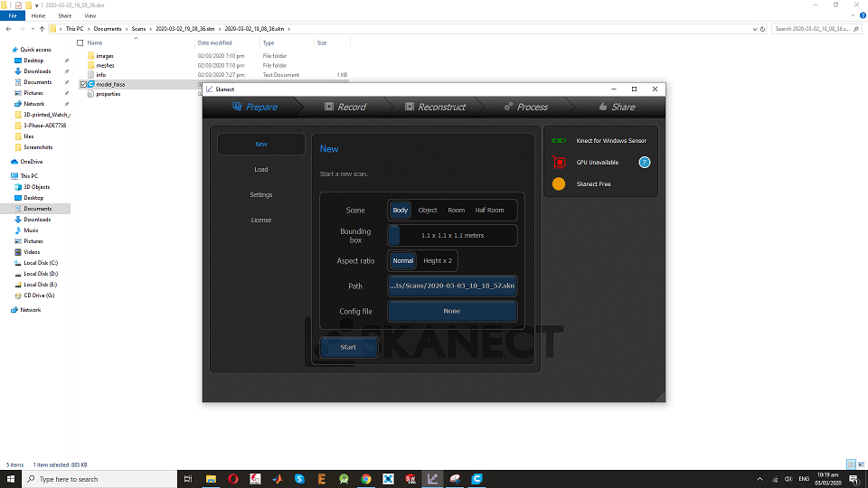Image resolution: width=868 pixels, height=488 pixels.
Task: Open Windows Start menu
Action: click(11, 479)
